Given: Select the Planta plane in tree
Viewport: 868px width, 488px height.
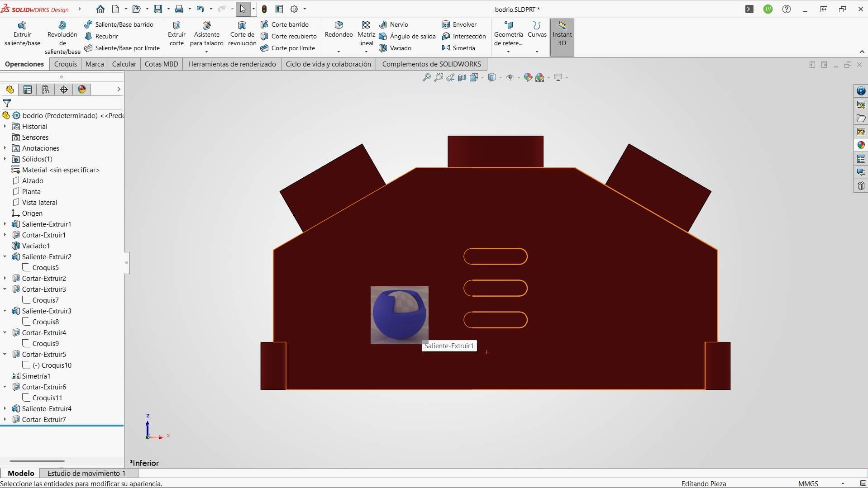Looking at the screenshot, I should 26,192.
